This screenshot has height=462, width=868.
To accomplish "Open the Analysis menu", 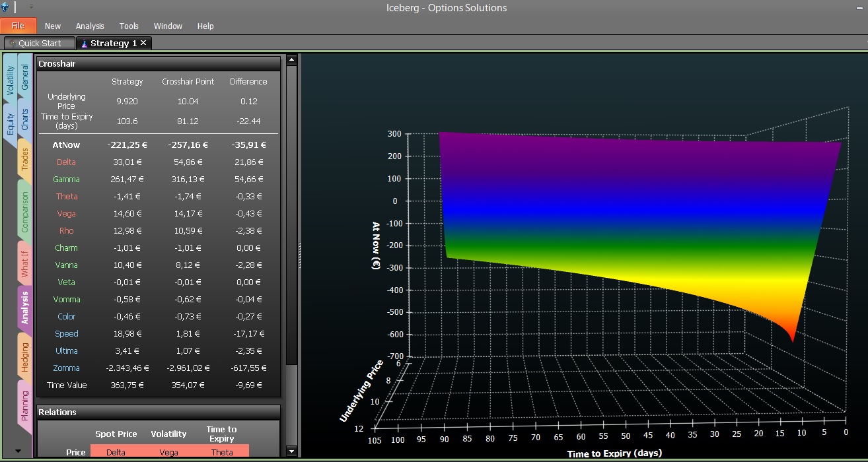I will pos(90,26).
